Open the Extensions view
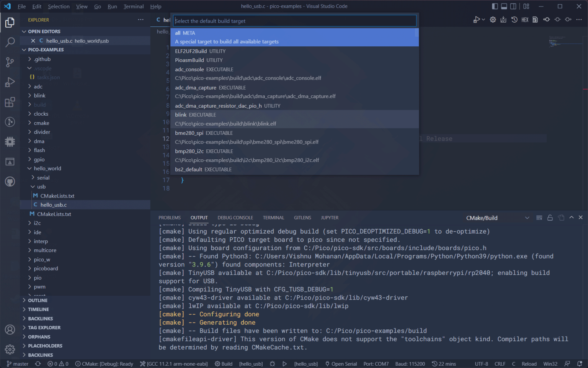 point(10,102)
